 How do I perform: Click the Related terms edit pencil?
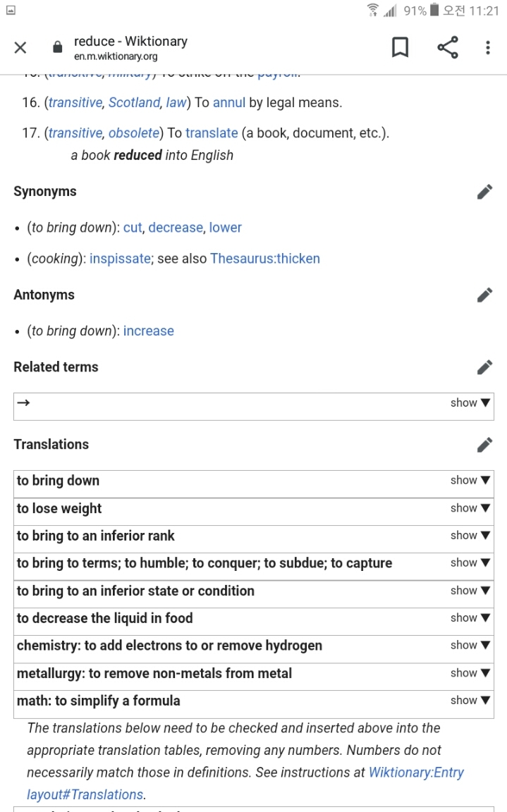pos(484,367)
